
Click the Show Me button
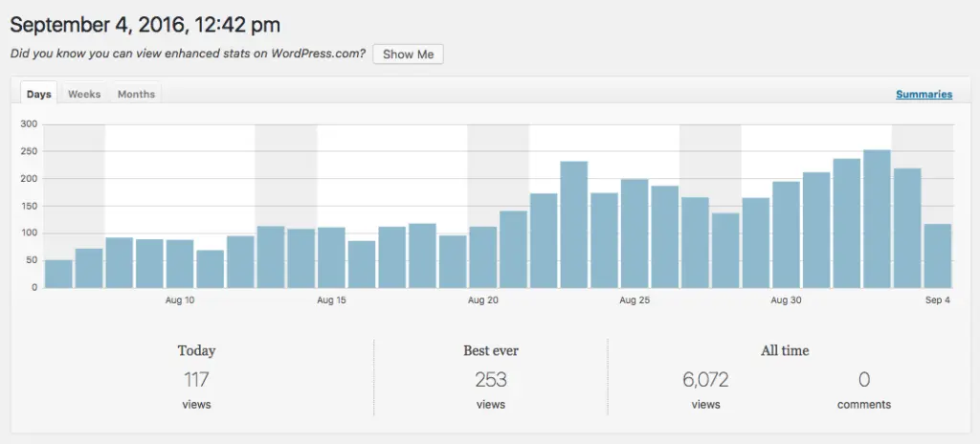(408, 54)
